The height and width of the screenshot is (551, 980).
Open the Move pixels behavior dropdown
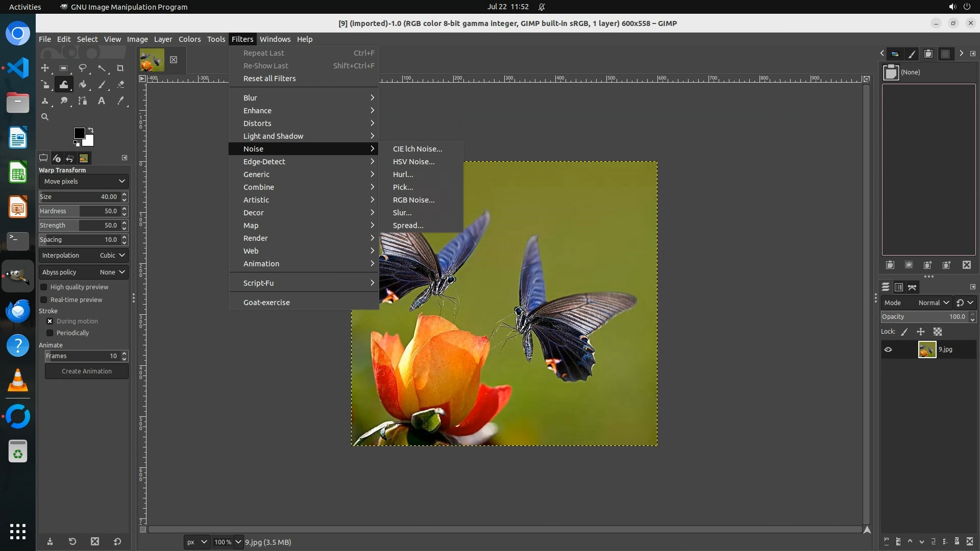(x=84, y=181)
